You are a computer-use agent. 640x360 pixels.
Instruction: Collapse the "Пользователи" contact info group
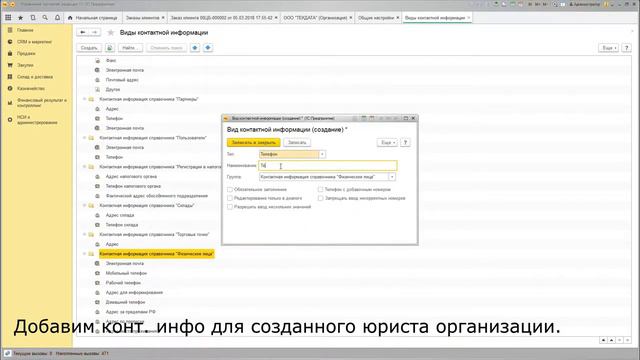pos(85,138)
